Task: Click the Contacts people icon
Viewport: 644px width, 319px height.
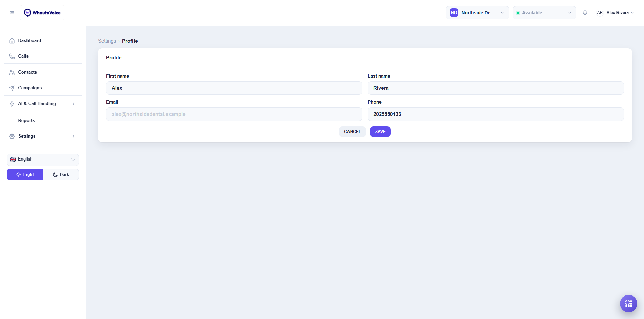Action: click(12, 72)
